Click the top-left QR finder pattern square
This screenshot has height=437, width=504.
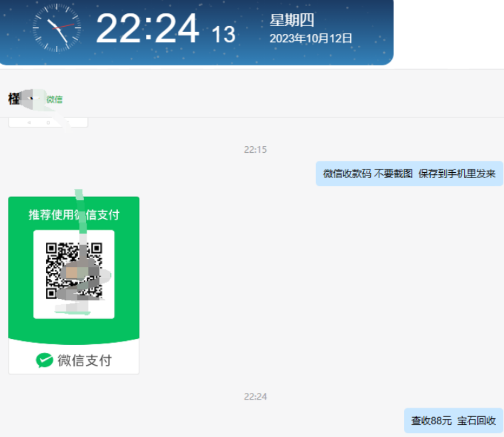point(51,249)
